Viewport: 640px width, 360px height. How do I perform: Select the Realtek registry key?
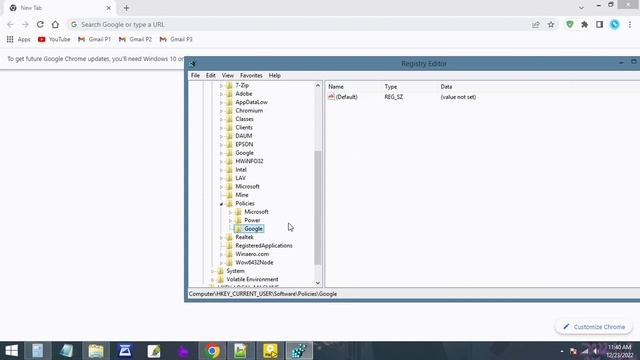[244, 237]
